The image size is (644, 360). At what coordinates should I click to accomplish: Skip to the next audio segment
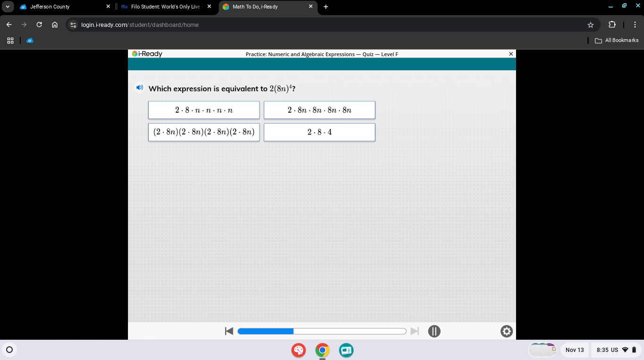(x=415, y=331)
